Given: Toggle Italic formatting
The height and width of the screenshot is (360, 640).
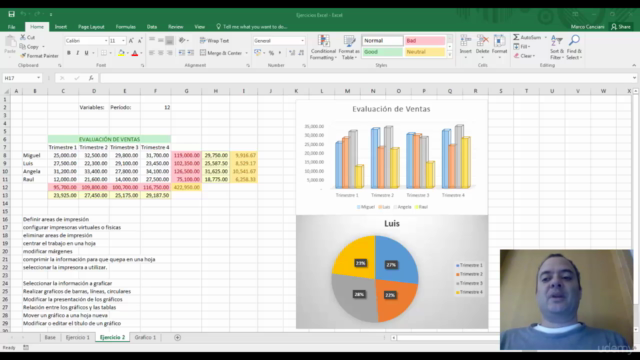Looking at the screenshot, I should (77, 53).
